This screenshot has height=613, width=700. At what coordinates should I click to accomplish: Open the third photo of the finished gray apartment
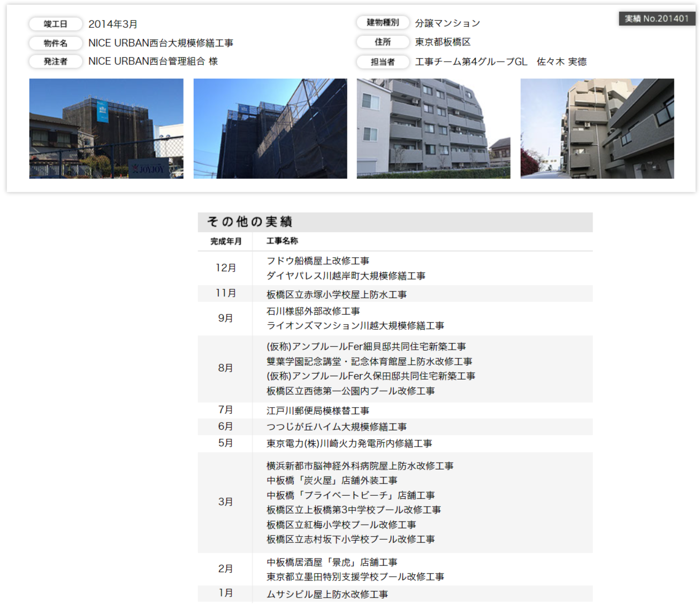(x=433, y=128)
